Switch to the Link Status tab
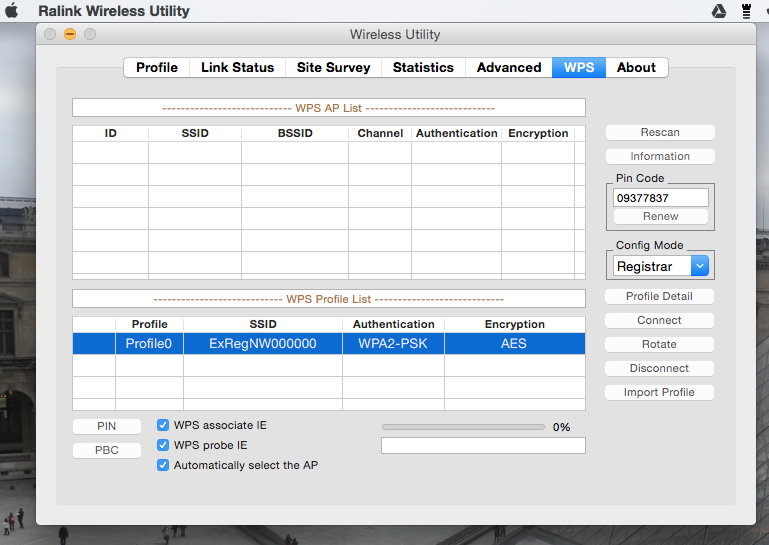This screenshot has width=769, height=545. coord(237,67)
